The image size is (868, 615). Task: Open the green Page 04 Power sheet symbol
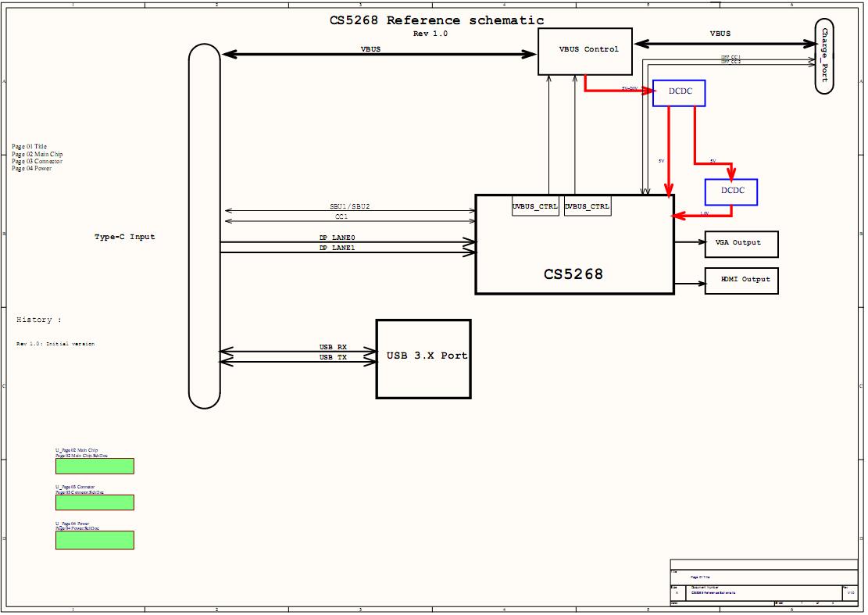[95, 540]
